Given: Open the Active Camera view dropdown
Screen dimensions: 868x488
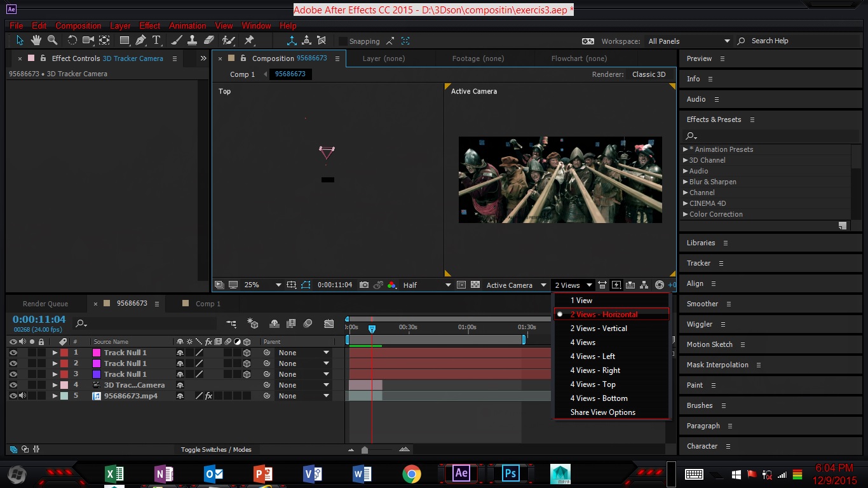Looking at the screenshot, I should point(516,285).
